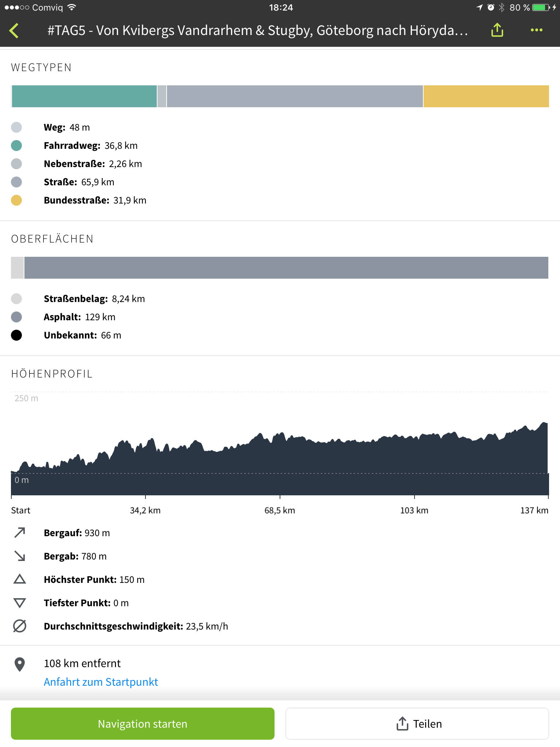Tap the Tiefster Punkt inverted triangle icon

[20, 603]
